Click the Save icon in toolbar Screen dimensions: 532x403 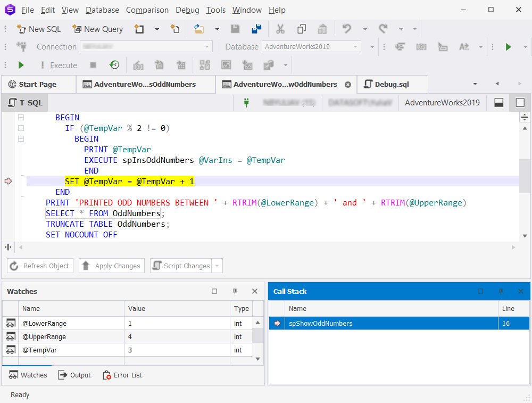235,29
